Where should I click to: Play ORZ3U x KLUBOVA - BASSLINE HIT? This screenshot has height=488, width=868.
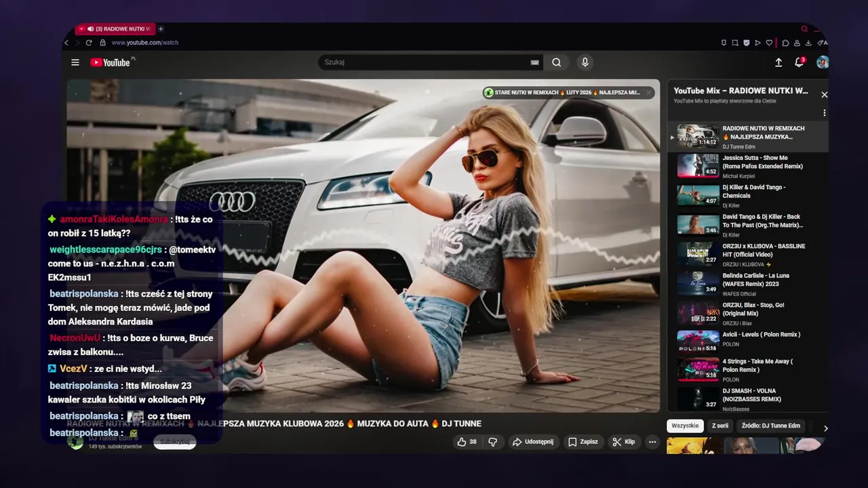click(x=747, y=254)
